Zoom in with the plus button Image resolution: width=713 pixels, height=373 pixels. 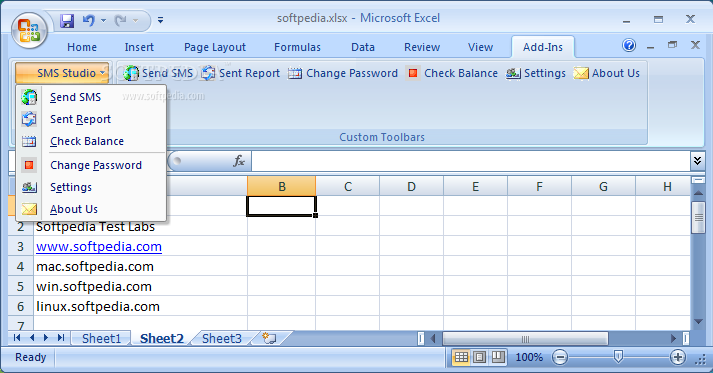678,358
